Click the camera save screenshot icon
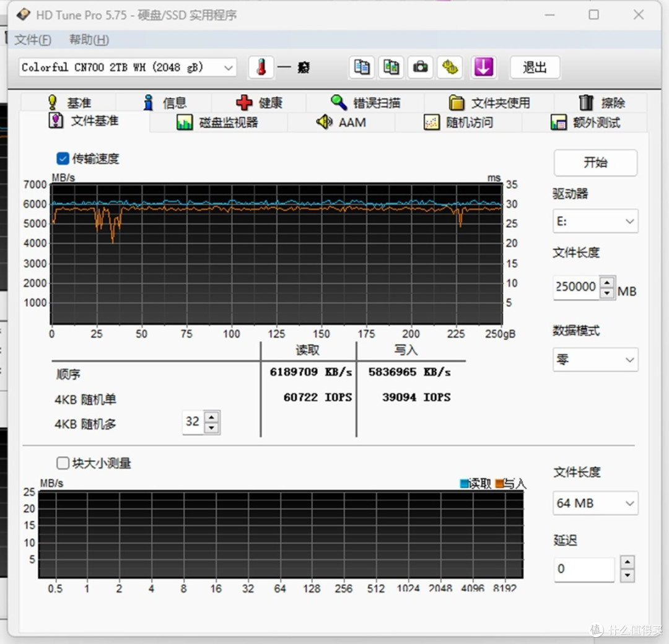Image resolution: width=669 pixels, height=644 pixels. (420, 67)
